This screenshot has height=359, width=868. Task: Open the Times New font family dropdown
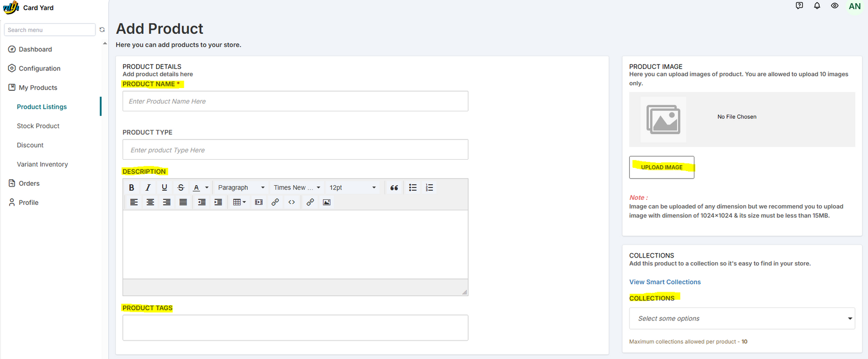coord(297,187)
